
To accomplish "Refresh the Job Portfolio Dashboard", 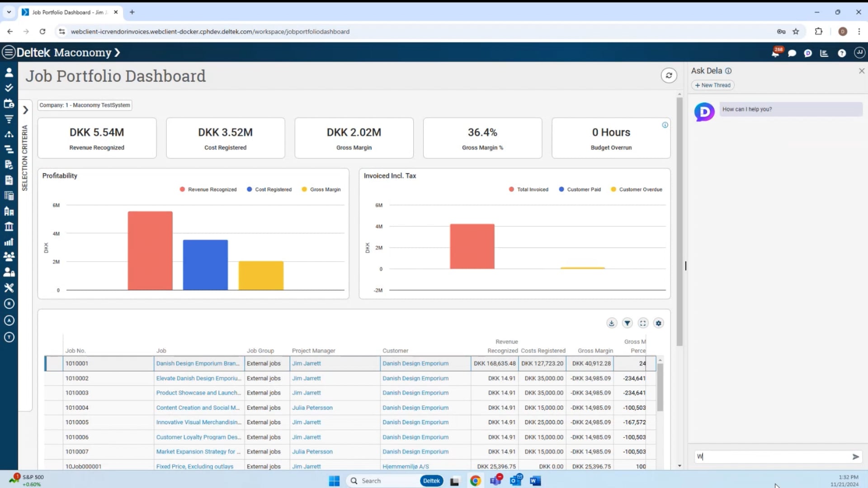I will 669,75.
